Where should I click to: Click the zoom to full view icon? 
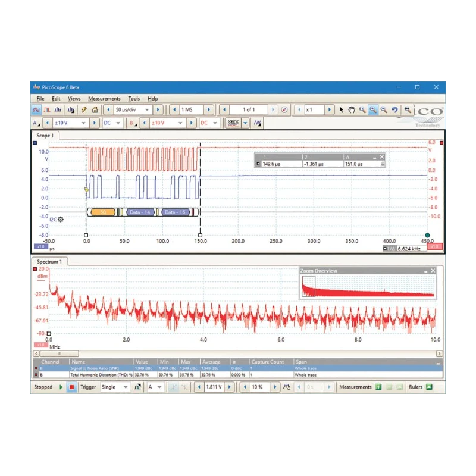pyautogui.click(x=408, y=110)
